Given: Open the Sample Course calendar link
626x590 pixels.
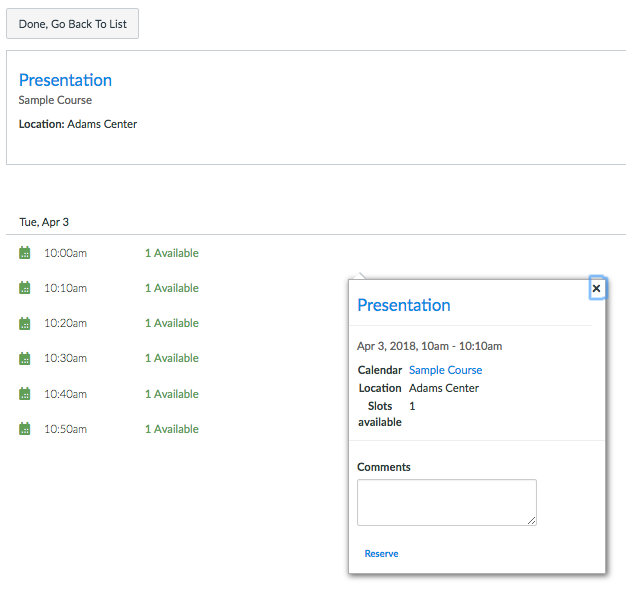Looking at the screenshot, I should 445,370.
